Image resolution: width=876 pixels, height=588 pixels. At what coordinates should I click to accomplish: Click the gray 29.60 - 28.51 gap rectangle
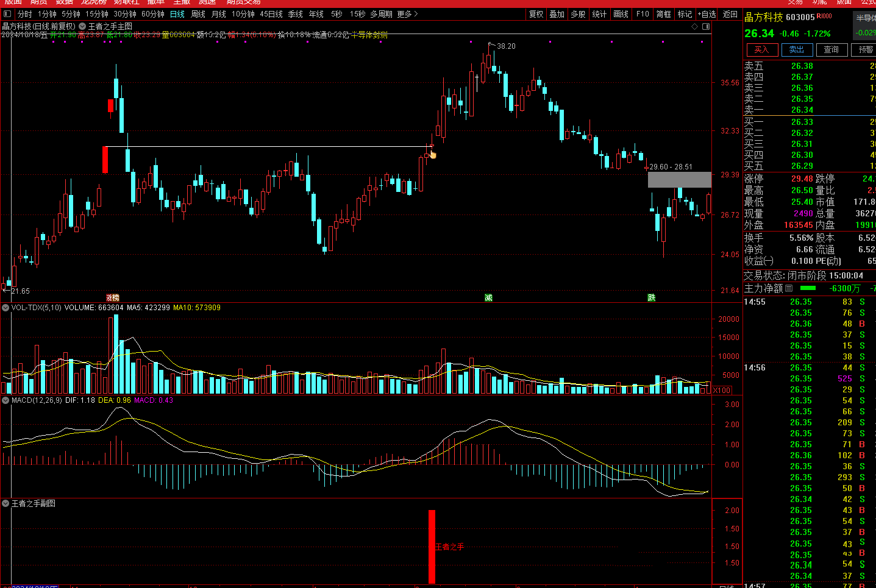679,180
